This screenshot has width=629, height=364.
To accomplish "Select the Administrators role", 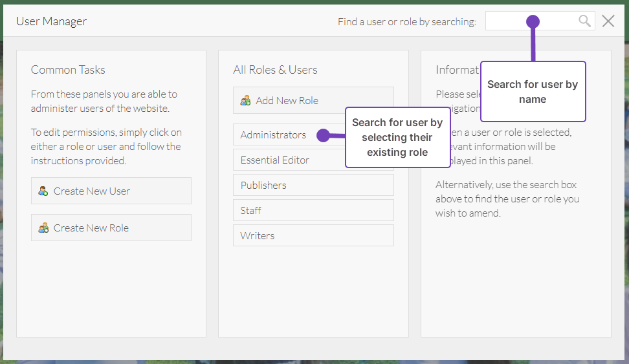I will pyautogui.click(x=274, y=135).
